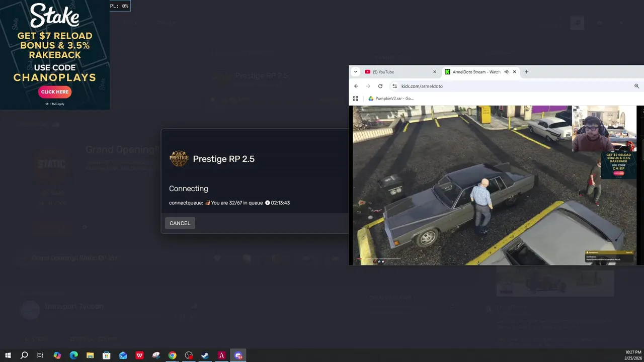Open the red A app on taskbar
This screenshot has width=644, height=362.
[x=221, y=355]
